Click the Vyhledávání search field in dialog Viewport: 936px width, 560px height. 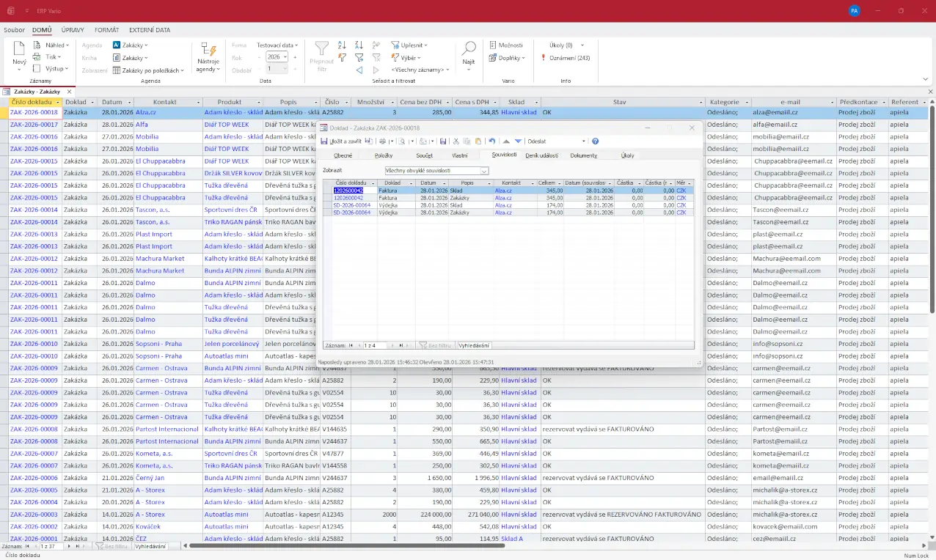474,345
